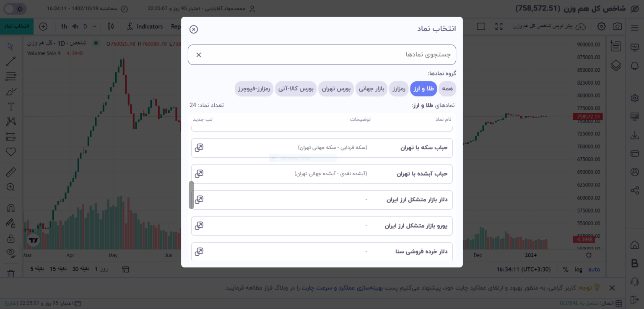The image size is (644, 309).
Task: Open the ruler measure tool
Action: [11, 172]
